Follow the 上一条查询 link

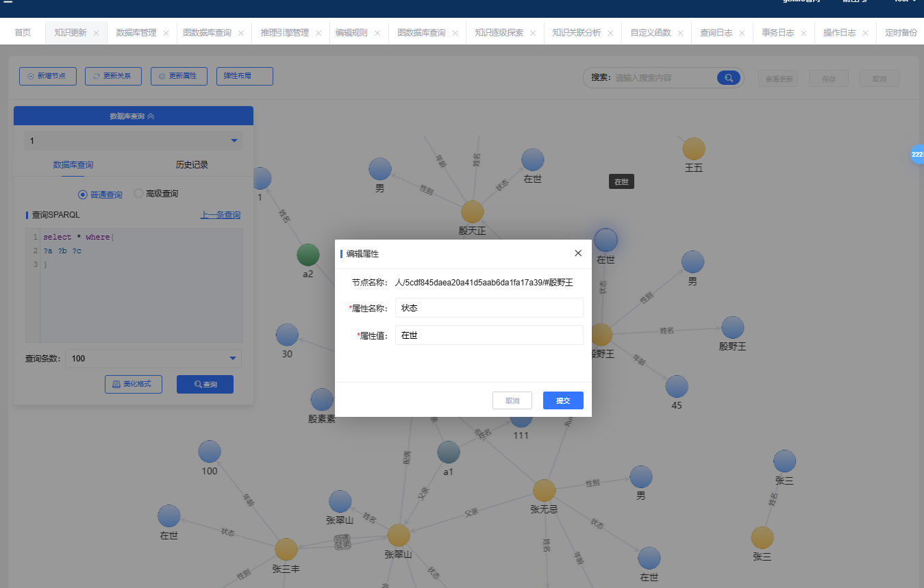tap(220, 215)
